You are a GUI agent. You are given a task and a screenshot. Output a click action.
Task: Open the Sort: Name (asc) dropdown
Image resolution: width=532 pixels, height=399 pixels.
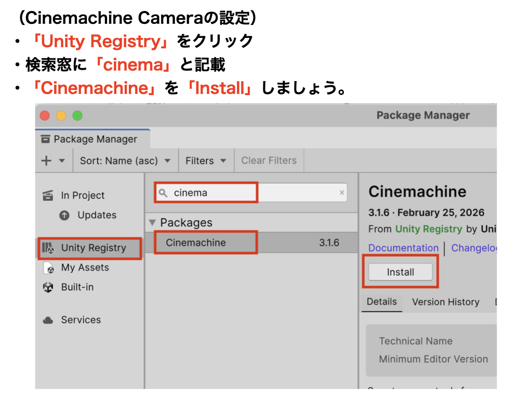click(x=125, y=161)
